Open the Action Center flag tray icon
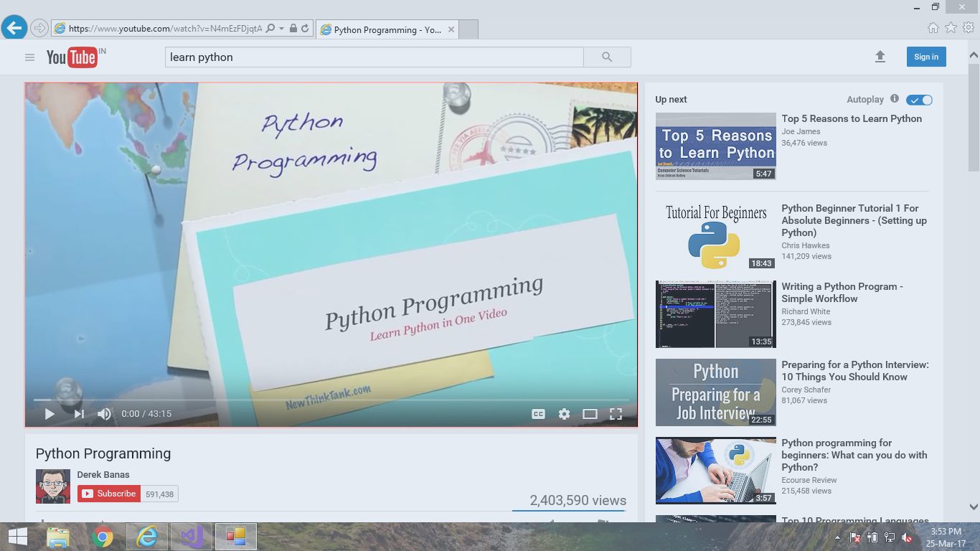The width and height of the screenshot is (980, 551). tap(855, 537)
